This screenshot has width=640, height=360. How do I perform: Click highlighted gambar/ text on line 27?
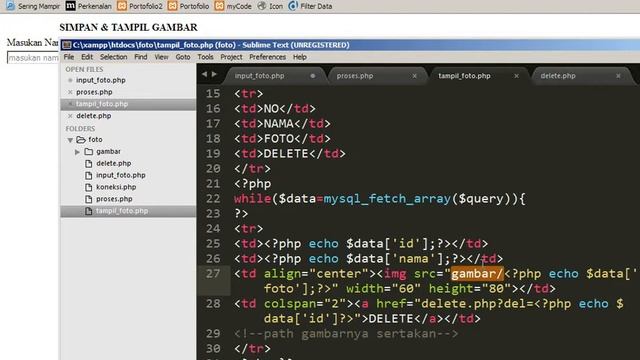(477, 273)
